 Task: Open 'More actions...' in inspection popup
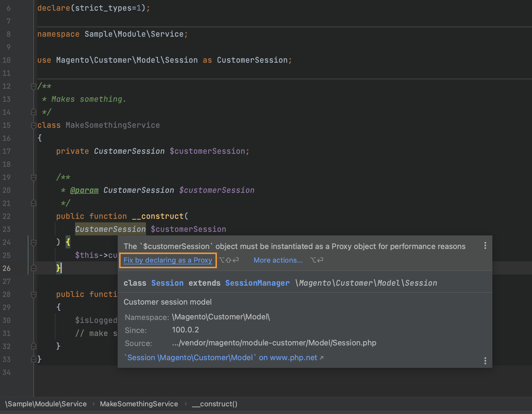point(278,260)
